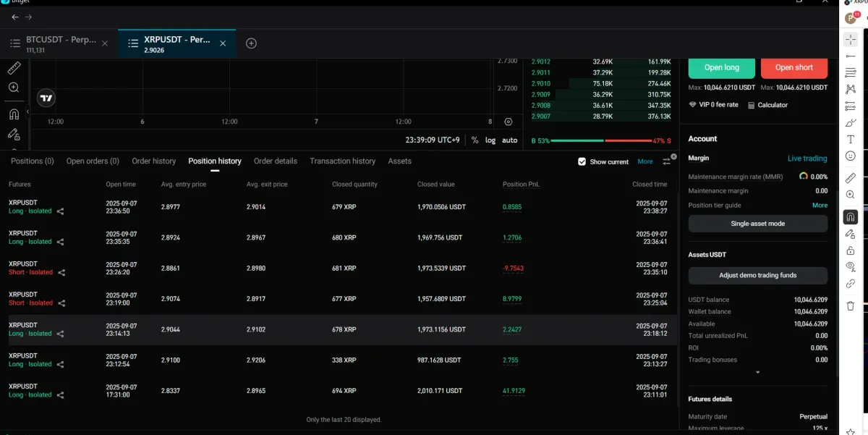Screen dimensions: 868x435
Task: Open the Transaction history tab
Action: point(342,161)
